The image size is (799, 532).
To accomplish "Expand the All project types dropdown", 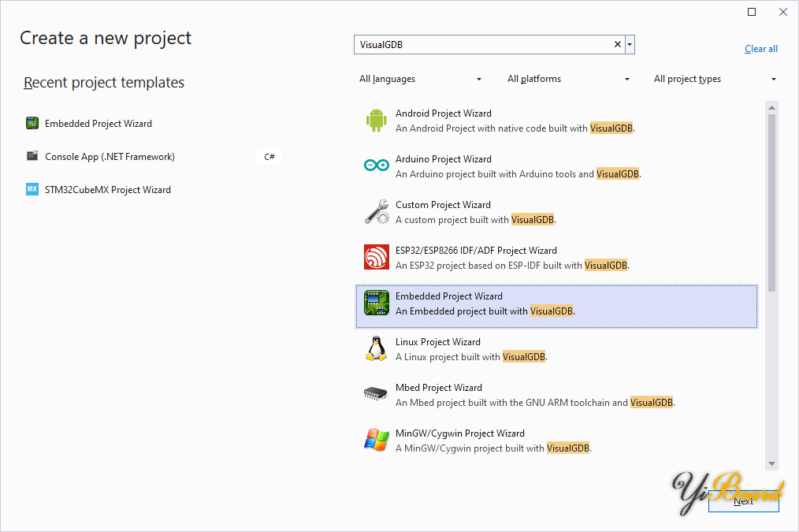I will 715,79.
